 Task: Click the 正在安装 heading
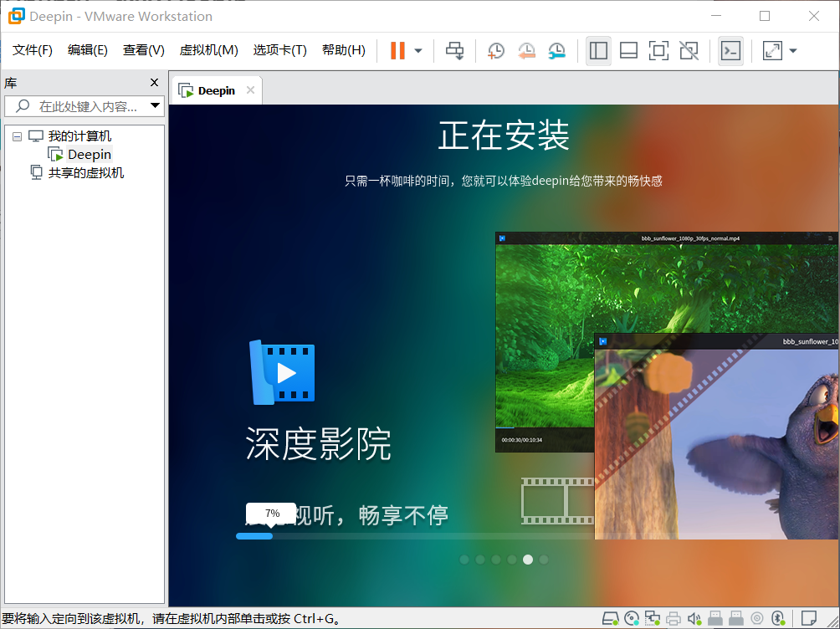504,135
